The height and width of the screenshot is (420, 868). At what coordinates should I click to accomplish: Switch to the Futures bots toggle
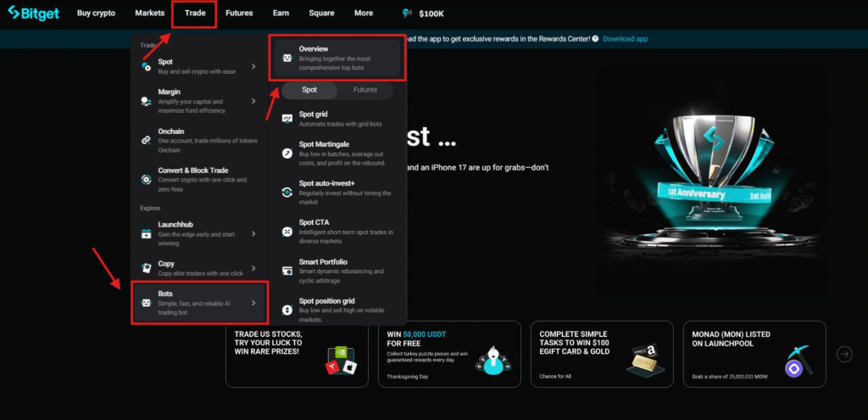[365, 89]
